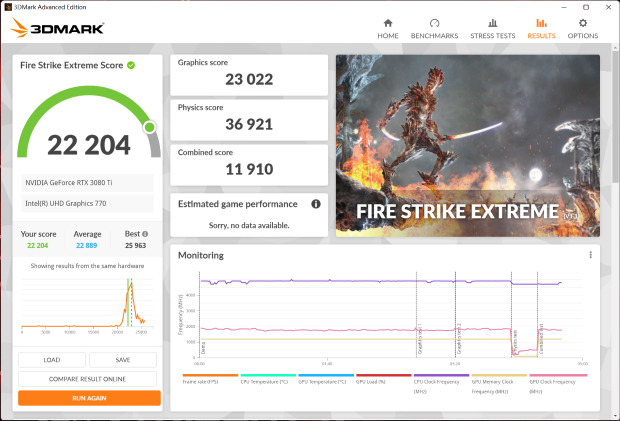
Task: Click the LOAD button
Action: (52, 360)
